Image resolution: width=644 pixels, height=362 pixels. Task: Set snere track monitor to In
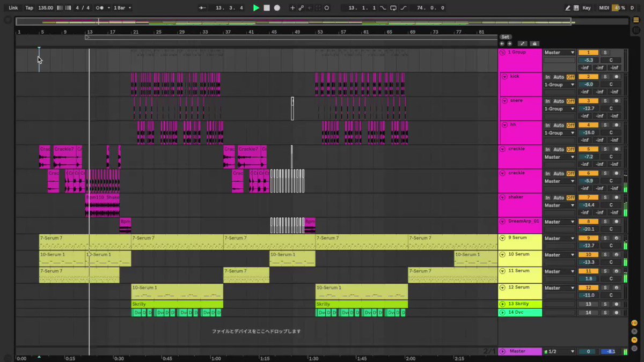[x=548, y=101]
